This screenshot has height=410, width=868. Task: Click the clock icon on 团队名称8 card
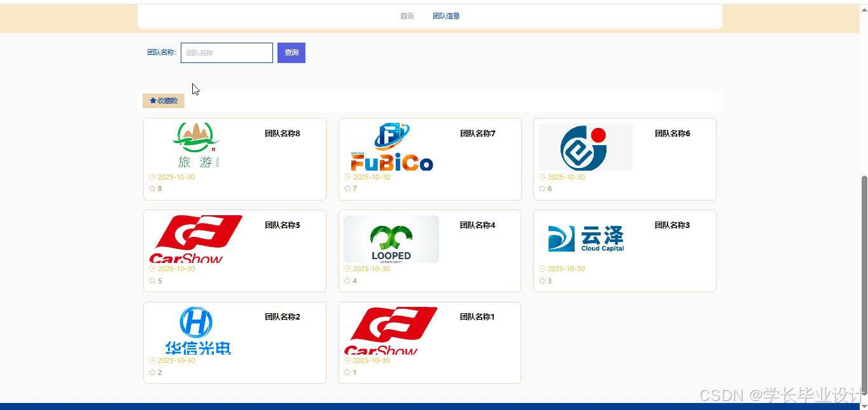click(x=152, y=177)
